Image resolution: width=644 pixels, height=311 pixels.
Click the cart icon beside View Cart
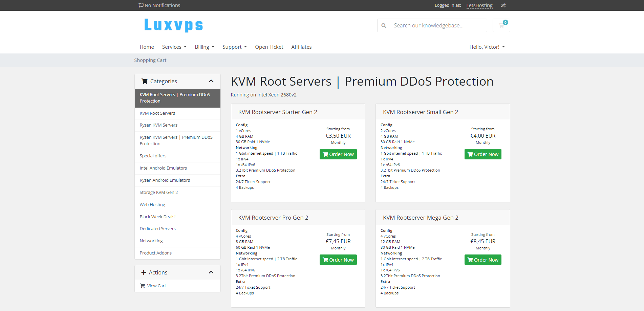pyautogui.click(x=143, y=286)
